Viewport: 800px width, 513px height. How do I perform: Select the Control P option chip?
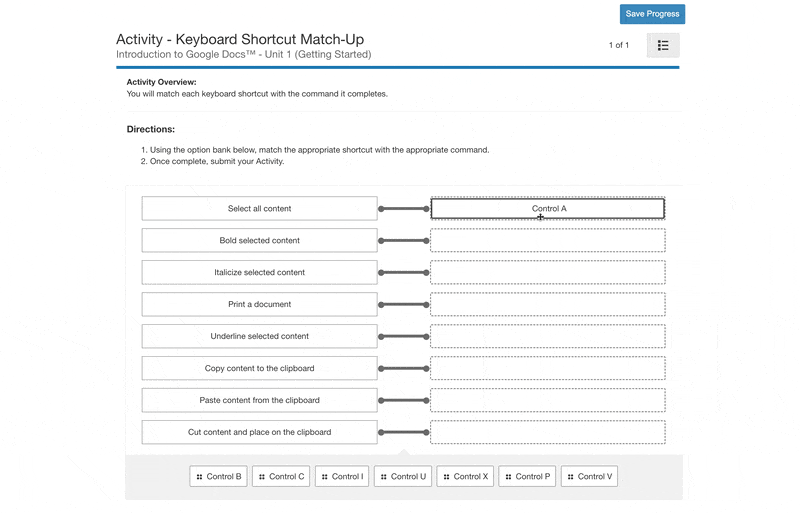pos(528,476)
